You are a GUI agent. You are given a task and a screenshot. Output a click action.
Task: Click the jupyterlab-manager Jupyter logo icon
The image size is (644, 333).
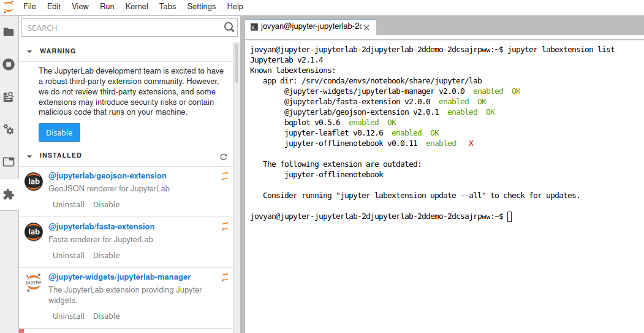pyautogui.click(x=34, y=283)
